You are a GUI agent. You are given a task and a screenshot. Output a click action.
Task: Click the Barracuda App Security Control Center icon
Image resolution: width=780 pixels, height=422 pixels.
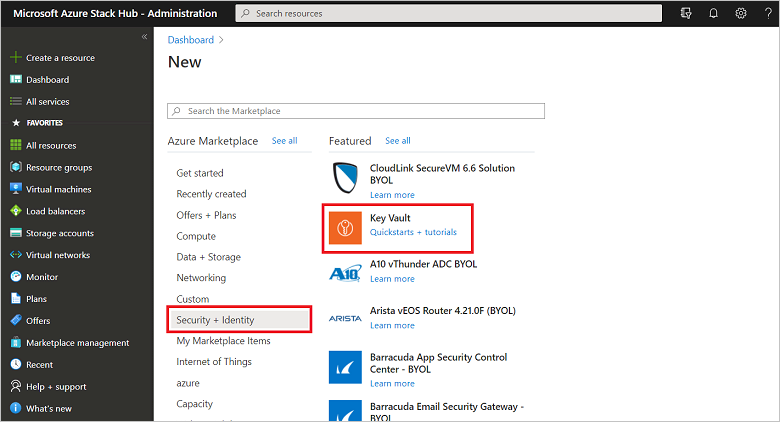point(345,367)
